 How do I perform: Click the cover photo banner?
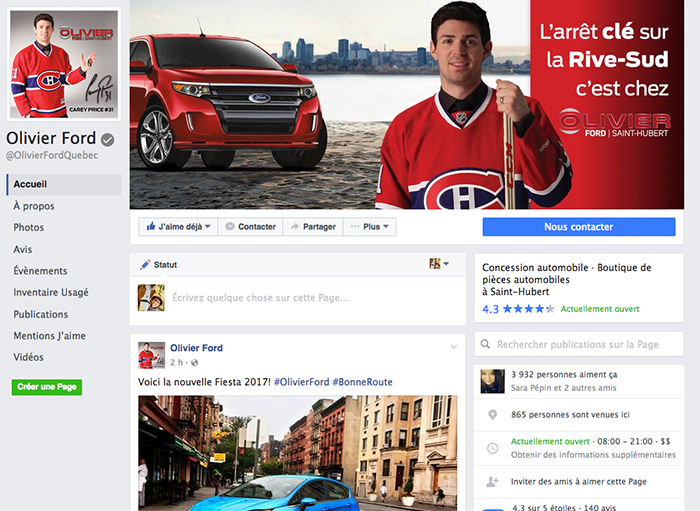tap(407, 104)
